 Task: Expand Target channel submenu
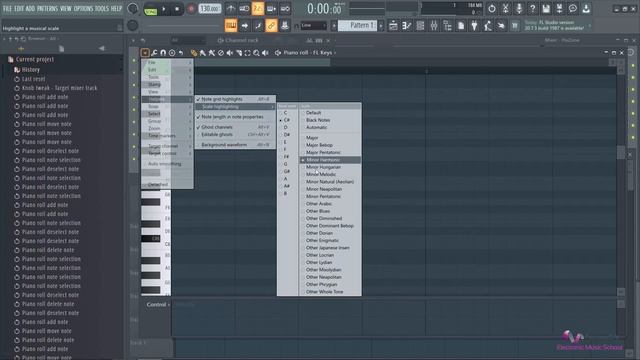coord(167,146)
